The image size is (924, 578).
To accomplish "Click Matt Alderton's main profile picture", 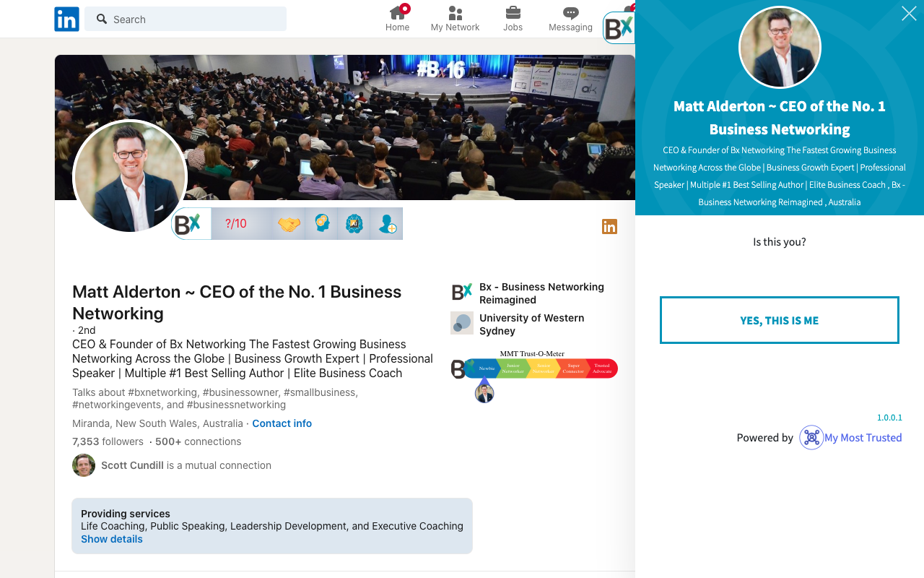I will click(130, 177).
